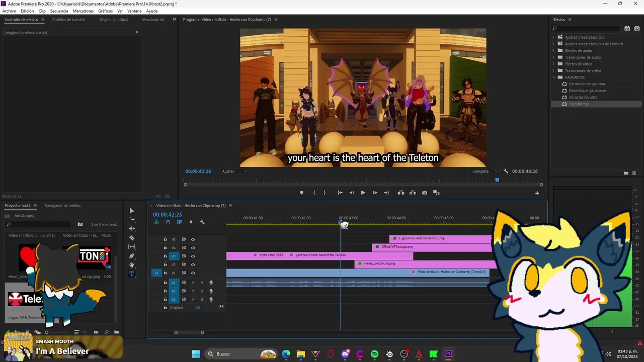
Task: Open Program panel hamburger menu
Action: (276, 20)
